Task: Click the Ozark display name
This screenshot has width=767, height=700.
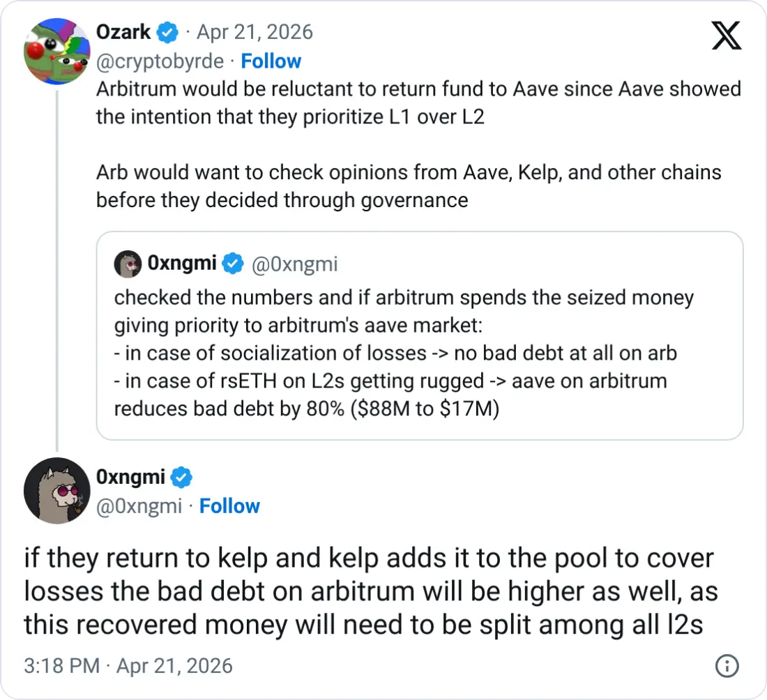Action: click(123, 32)
